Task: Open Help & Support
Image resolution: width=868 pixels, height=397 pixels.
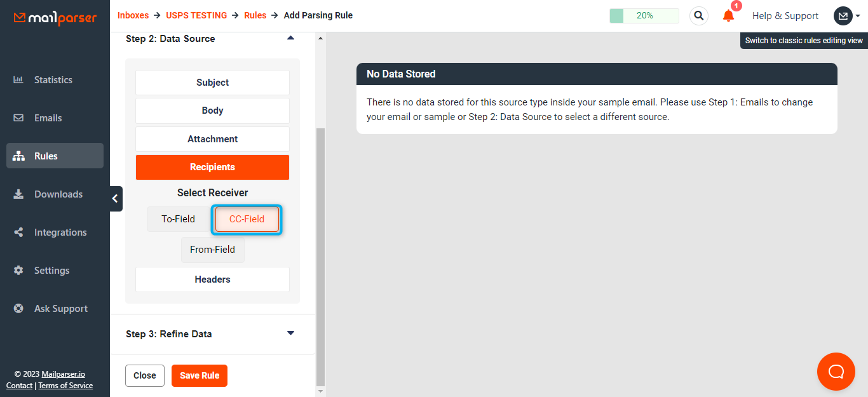Action: [x=785, y=15]
